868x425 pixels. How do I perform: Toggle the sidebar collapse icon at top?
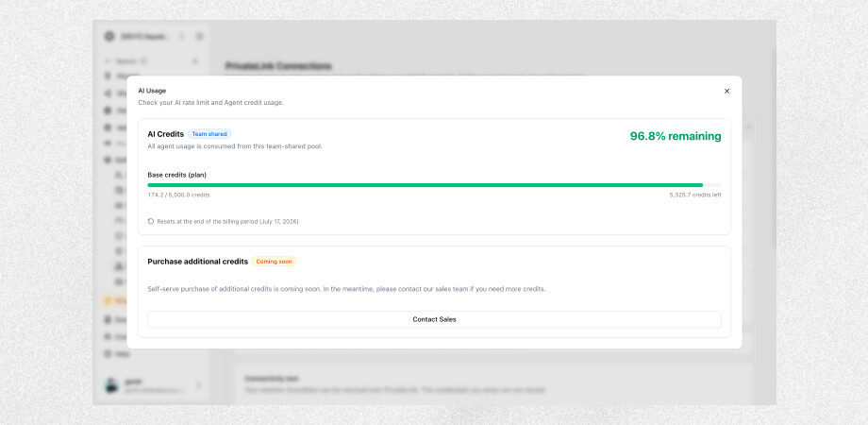pos(200,36)
